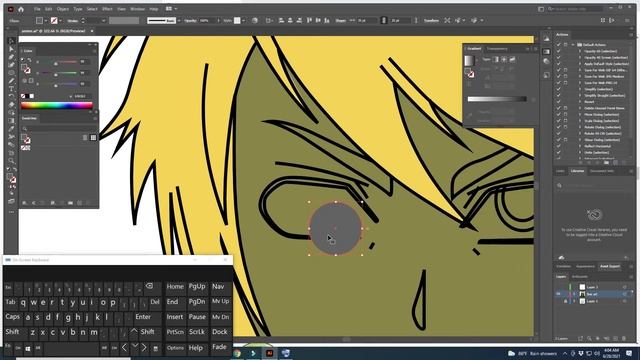
Task: Open the fill color dropdown in control bar
Action: [45, 20]
